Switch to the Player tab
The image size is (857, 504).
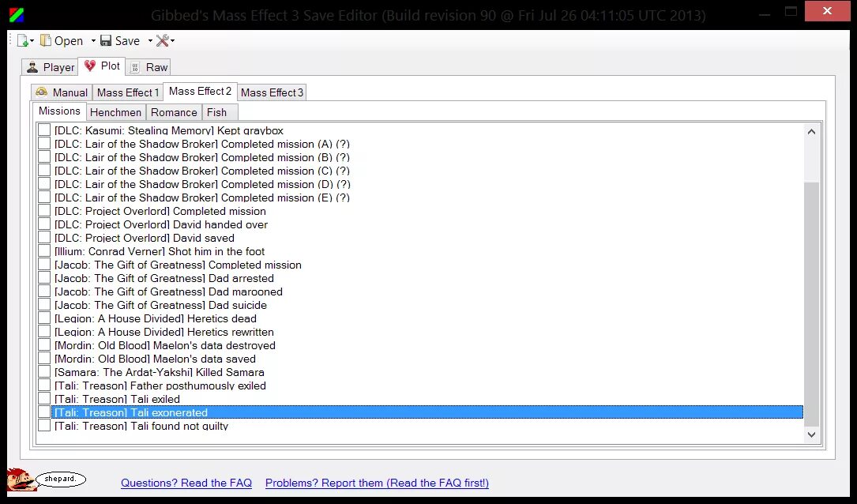click(x=50, y=67)
